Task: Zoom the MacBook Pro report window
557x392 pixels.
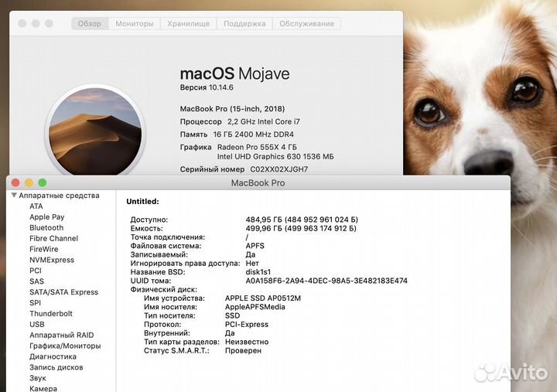Action: click(x=43, y=182)
